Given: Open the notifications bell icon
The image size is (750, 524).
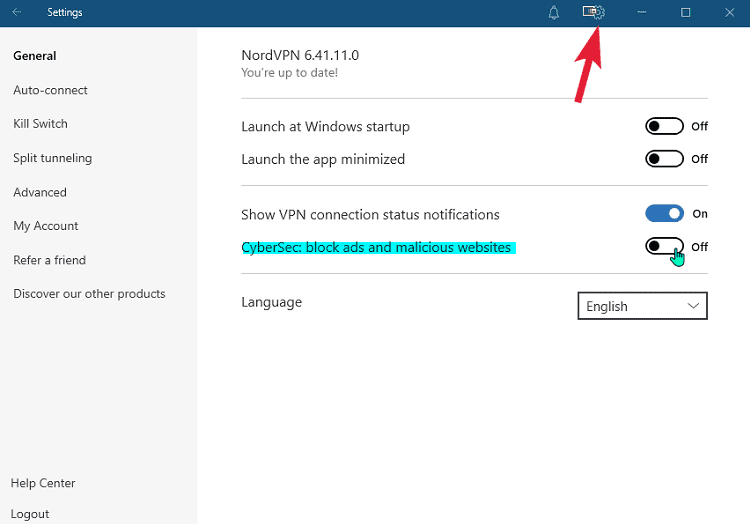Looking at the screenshot, I should pyautogui.click(x=553, y=12).
